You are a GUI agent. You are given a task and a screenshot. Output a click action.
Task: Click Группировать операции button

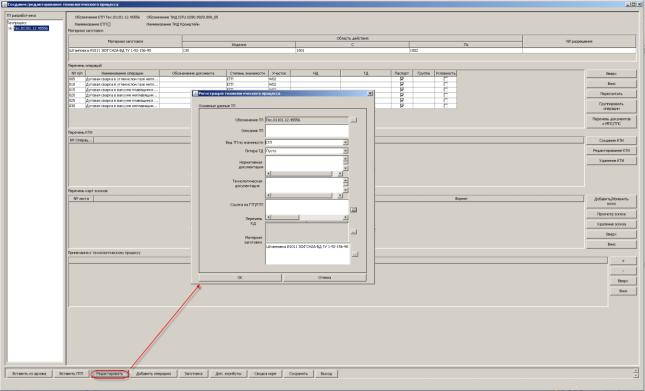coord(611,106)
